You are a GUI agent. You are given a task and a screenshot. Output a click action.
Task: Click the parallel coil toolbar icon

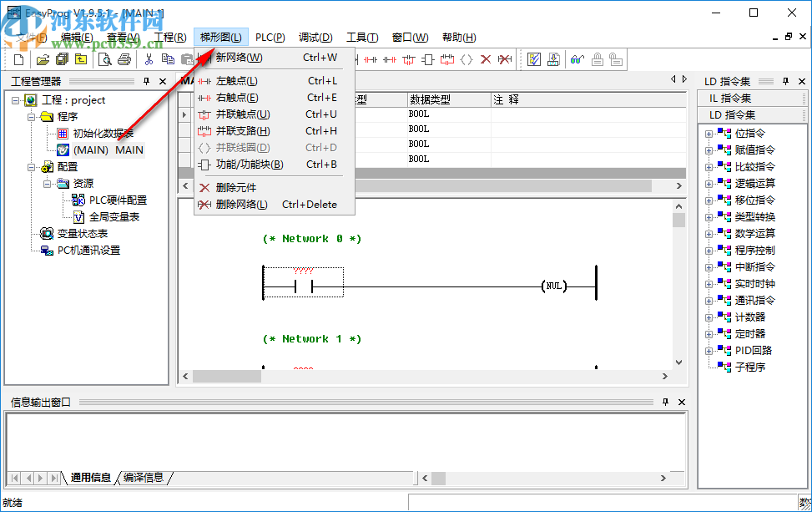[466, 59]
